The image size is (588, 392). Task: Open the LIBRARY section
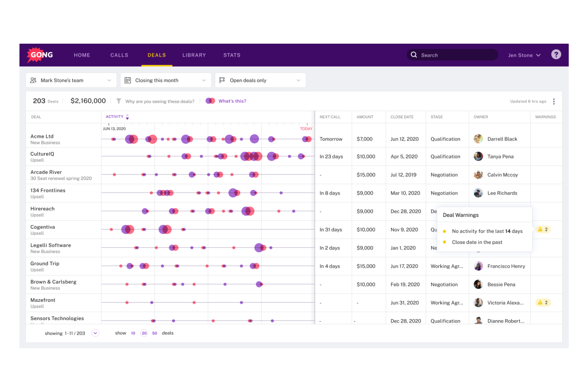194,55
